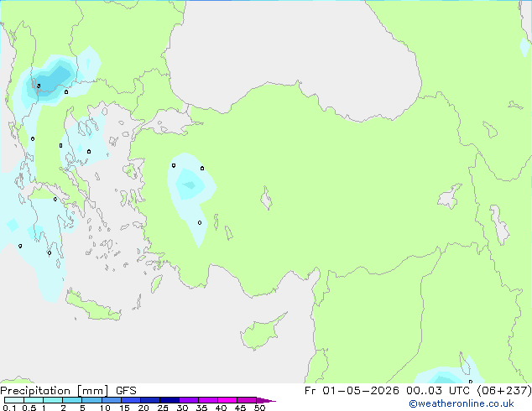Viewport: 532px width, 411px height.
Task: Click the 'Fr 01-05-2026' date text
Action: pyautogui.click(x=352, y=391)
